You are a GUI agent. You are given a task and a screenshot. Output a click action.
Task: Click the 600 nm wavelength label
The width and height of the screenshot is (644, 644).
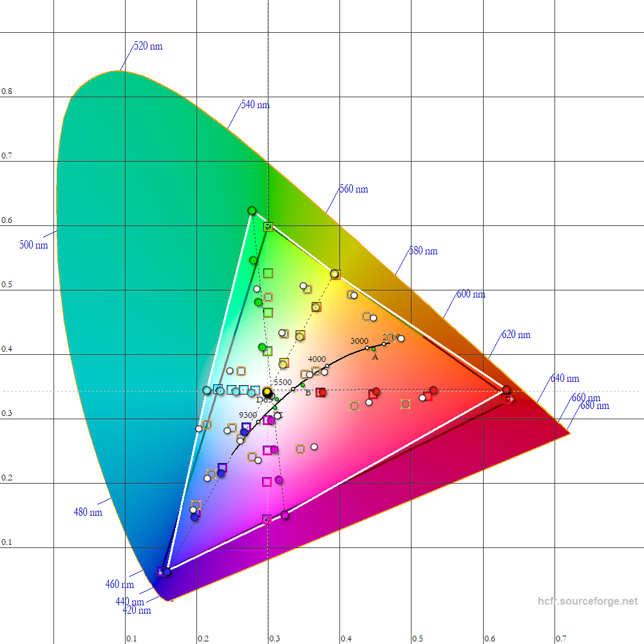tap(471, 294)
